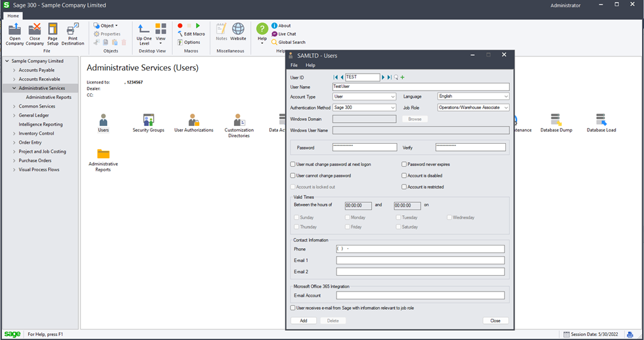The height and width of the screenshot is (340, 644).
Task: Open the Security Groups icon
Action: tap(148, 121)
